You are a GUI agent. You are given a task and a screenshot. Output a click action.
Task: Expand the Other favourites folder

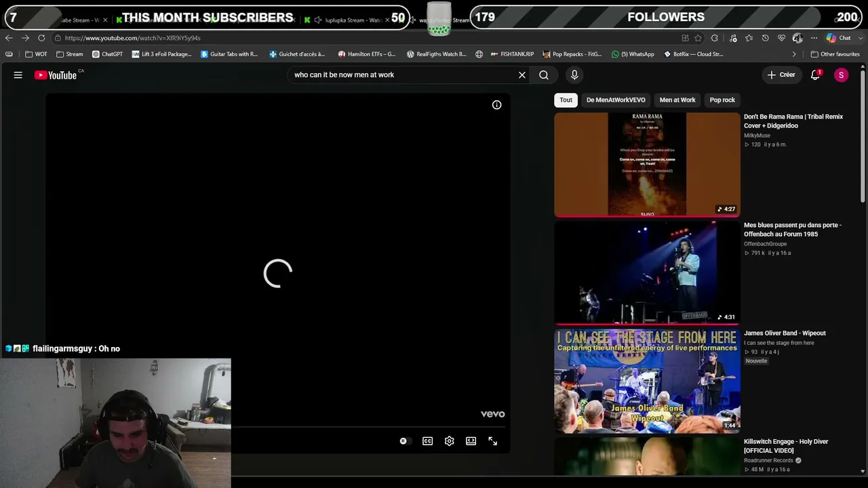[x=835, y=54]
